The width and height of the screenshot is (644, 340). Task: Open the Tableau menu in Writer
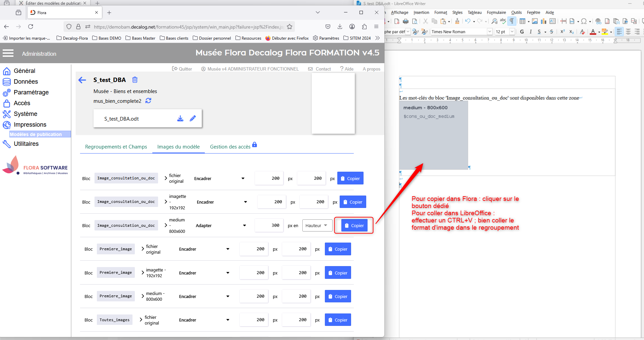pos(475,12)
